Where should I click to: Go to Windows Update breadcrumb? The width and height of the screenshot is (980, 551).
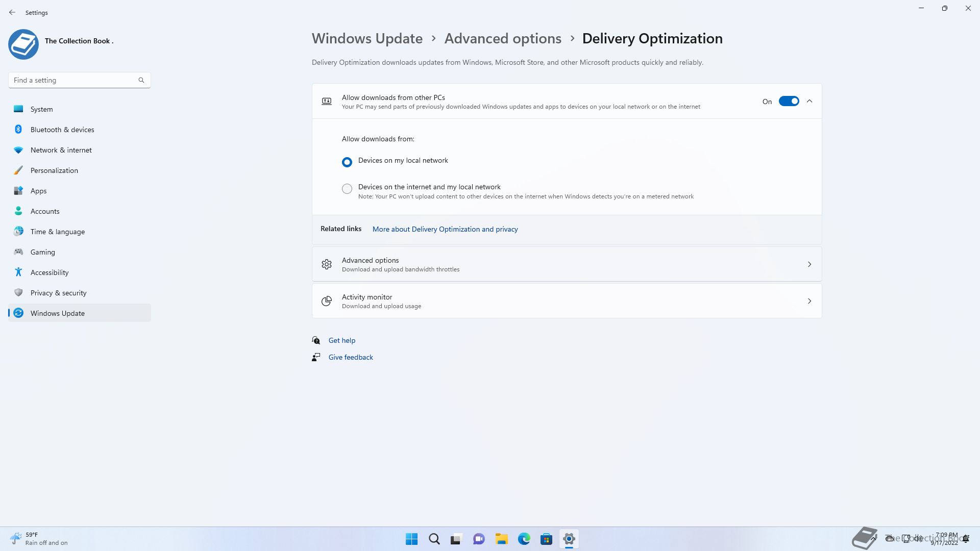click(x=367, y=39)
